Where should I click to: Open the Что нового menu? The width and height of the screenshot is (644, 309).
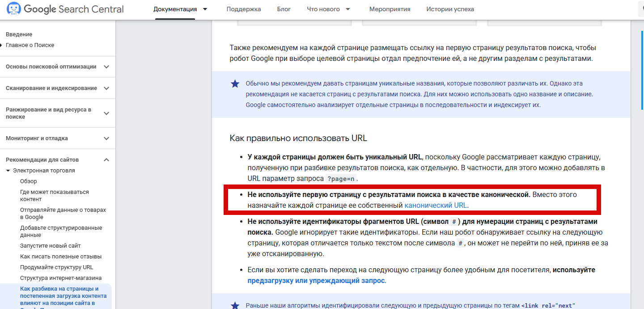[323, 9]
